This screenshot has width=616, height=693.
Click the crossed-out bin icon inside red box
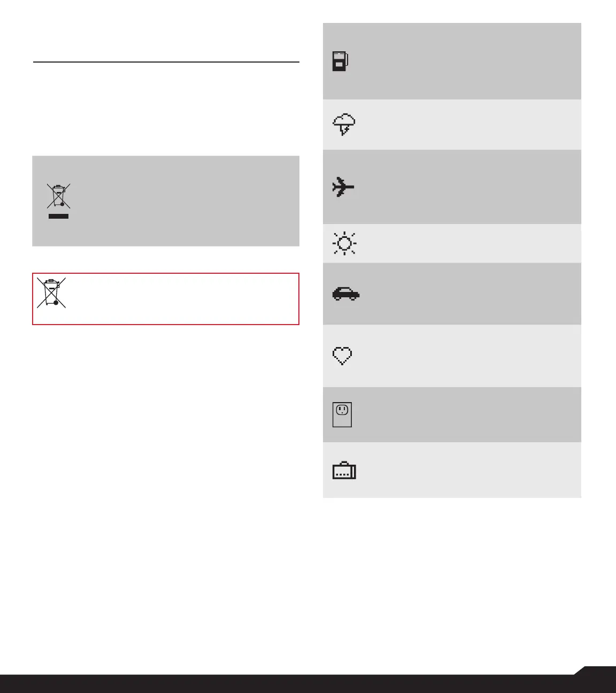click(51, 292)
